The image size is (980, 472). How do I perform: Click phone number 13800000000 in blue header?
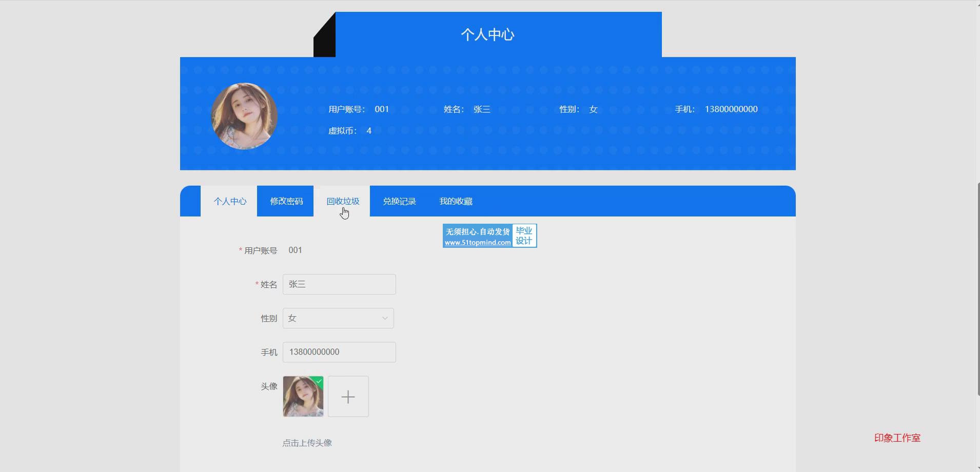(731, 109)
